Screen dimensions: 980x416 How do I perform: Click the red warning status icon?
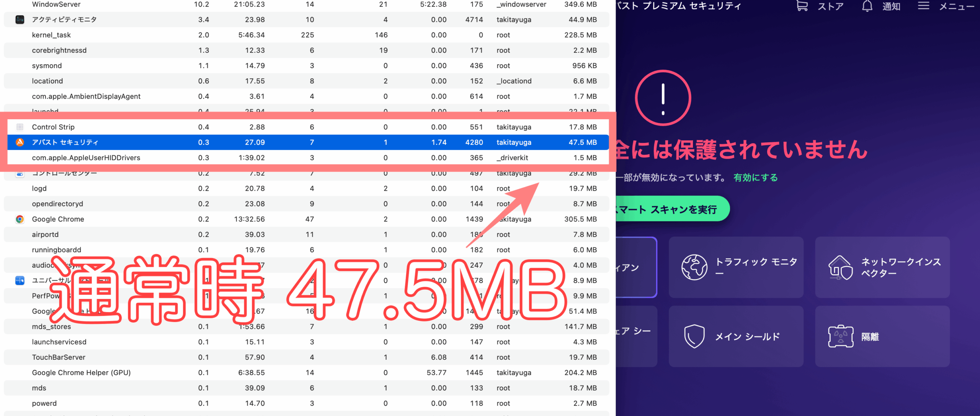pos(663,98)
